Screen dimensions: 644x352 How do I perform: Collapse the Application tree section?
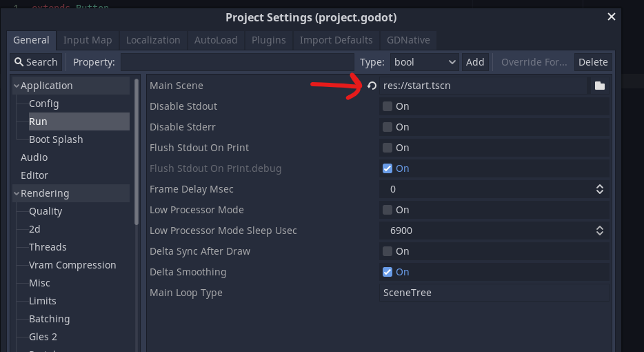click(x=17, y=86)
